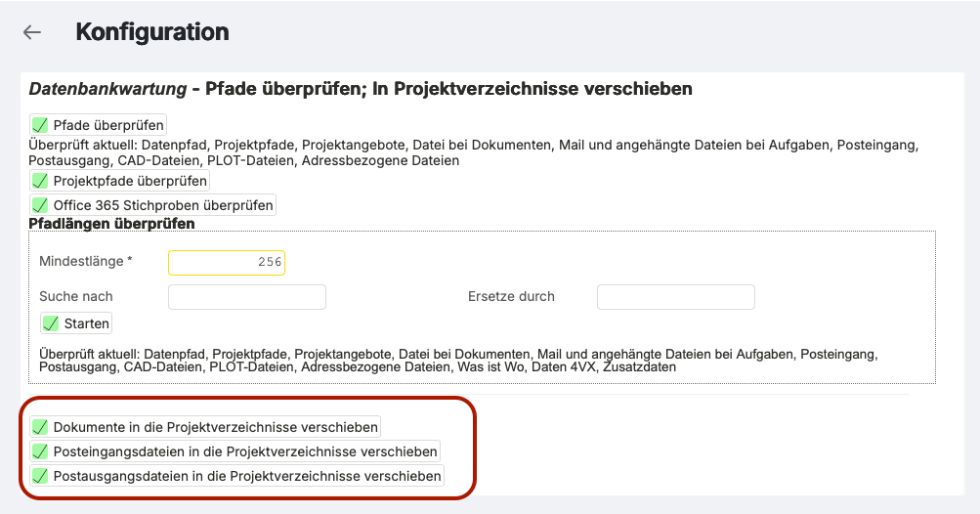980x514 pixels.
Task: Click checkmark icon beside Postausgangsdateien verschieben
Action: [x=40, y=476]
